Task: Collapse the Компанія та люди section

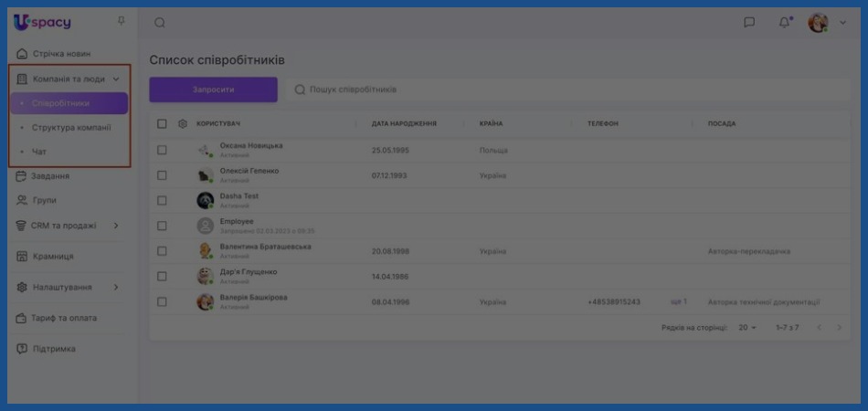Action: pyautogui.click(x=116, y=79)
